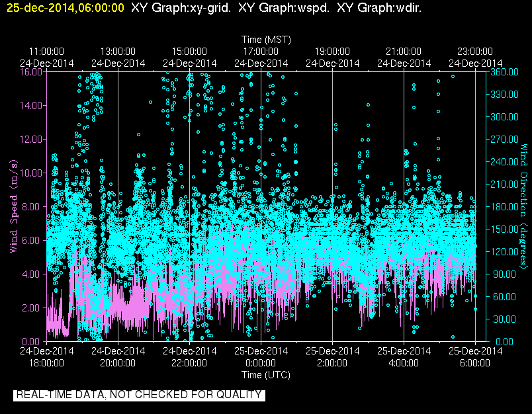Click the 'Time (MST)' top axis label
This screenshot has width=532, height=414.
(x=266, y=40)
